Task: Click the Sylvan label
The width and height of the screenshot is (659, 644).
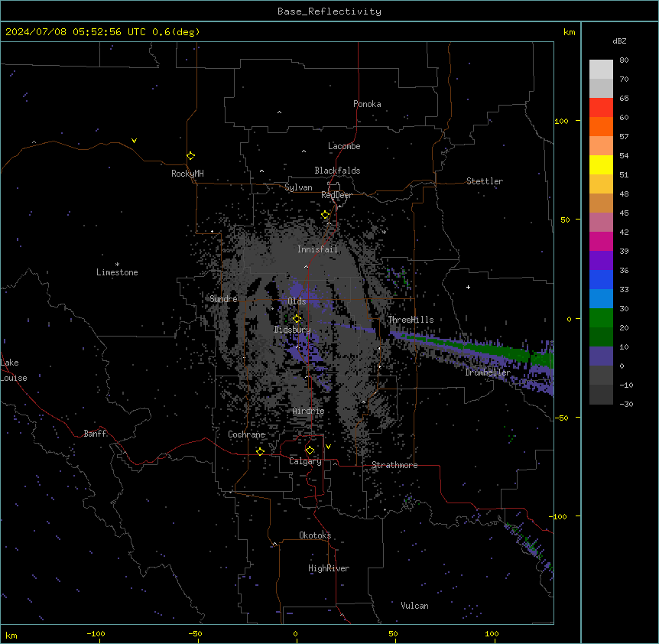Action: pyautogui.click(x=298, y=187)
